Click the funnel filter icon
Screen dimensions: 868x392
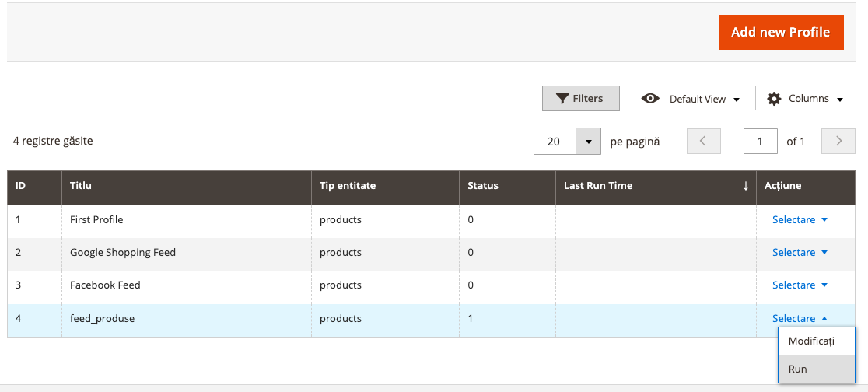coord(562,99)
